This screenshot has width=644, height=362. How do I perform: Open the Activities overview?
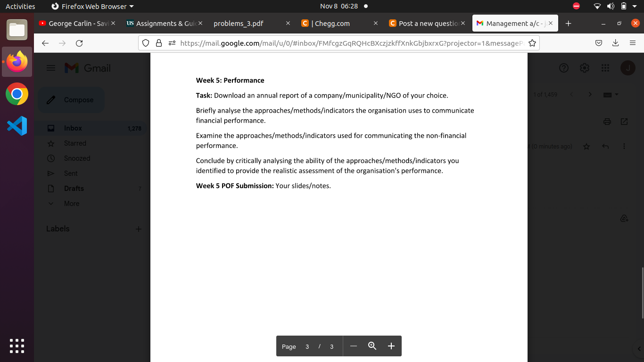(x=20, y=6)
